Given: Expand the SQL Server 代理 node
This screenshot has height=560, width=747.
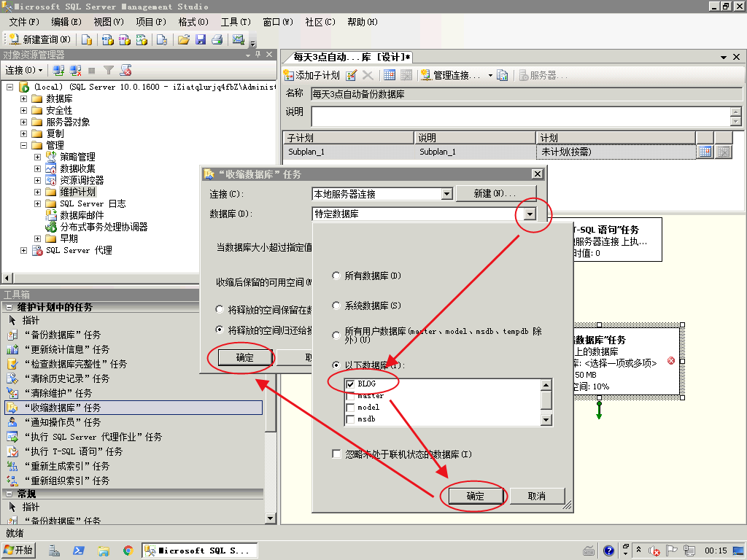Looking at the screenshot, I should (24, 250).
